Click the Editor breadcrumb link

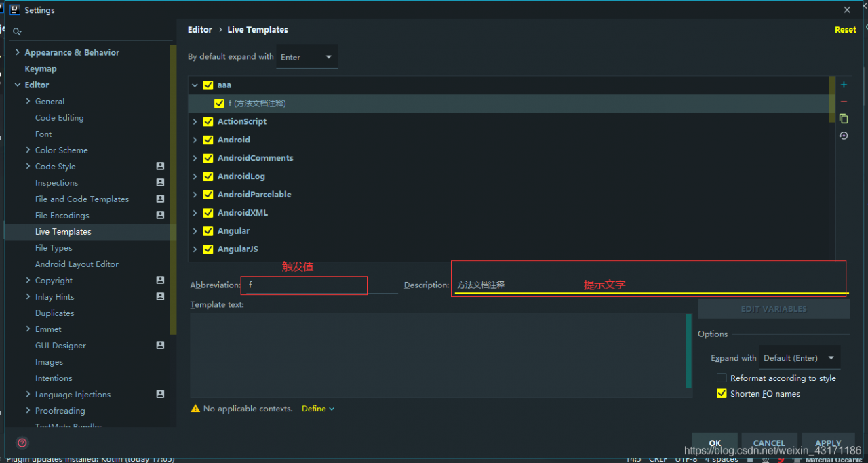tap(200, 30)
